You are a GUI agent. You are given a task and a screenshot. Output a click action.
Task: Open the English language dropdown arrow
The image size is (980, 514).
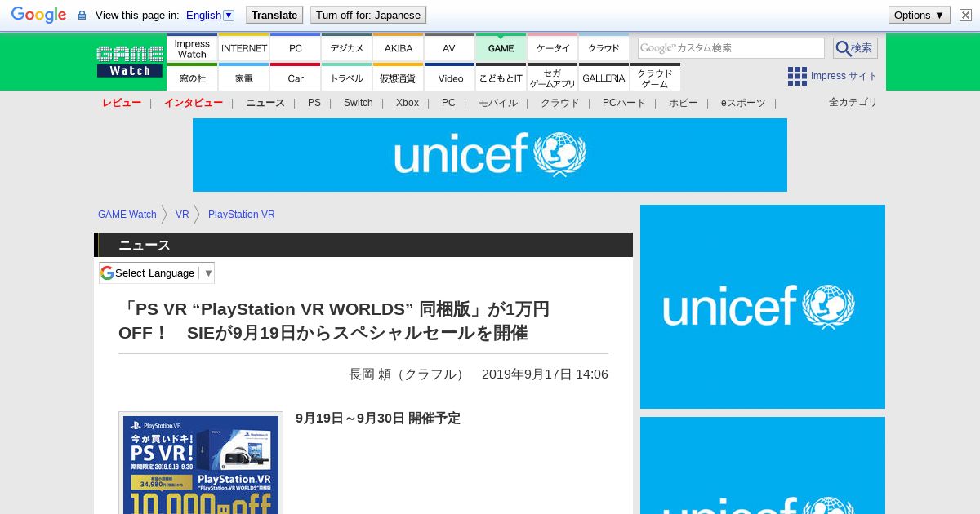[x=229, y=15]
